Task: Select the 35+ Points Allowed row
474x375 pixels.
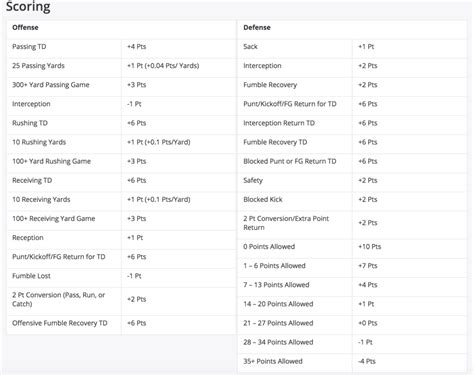Action: [352, 361]
